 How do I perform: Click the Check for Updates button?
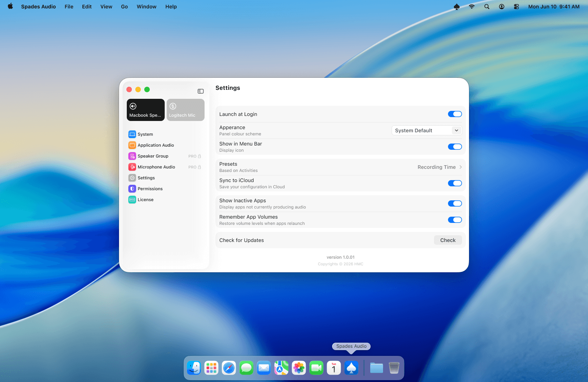[x=448, y=240]
